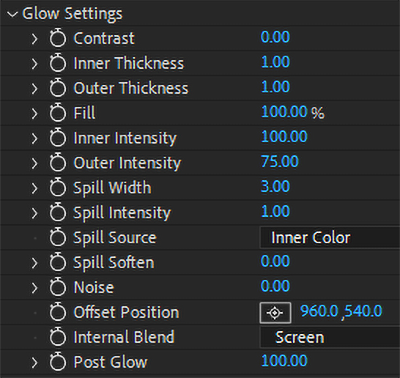Open the Internal Blend Screen dropdown
This screenshot has height=378, width=400.
pyautogui.click(x=330, y=337)
